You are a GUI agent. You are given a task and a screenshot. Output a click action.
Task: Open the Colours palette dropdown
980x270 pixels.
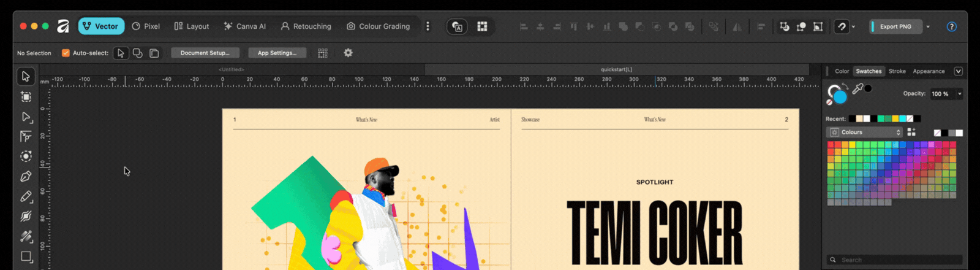865,132
